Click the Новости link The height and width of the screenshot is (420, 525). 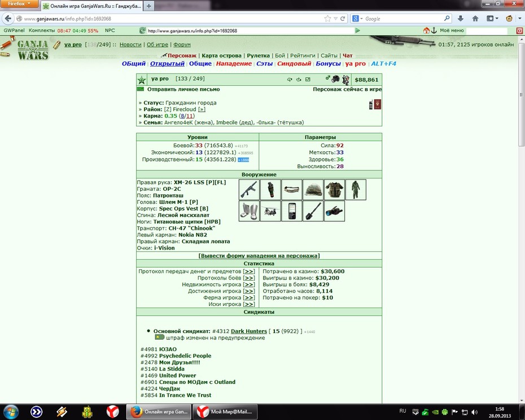point(130,45)
